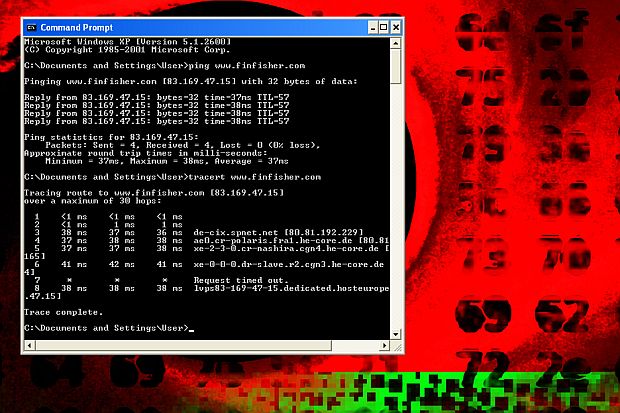Viewport: 620px width, 413px height.
Task: Click 'over a maximum of 30 hops' line
Action: [93, 201]
